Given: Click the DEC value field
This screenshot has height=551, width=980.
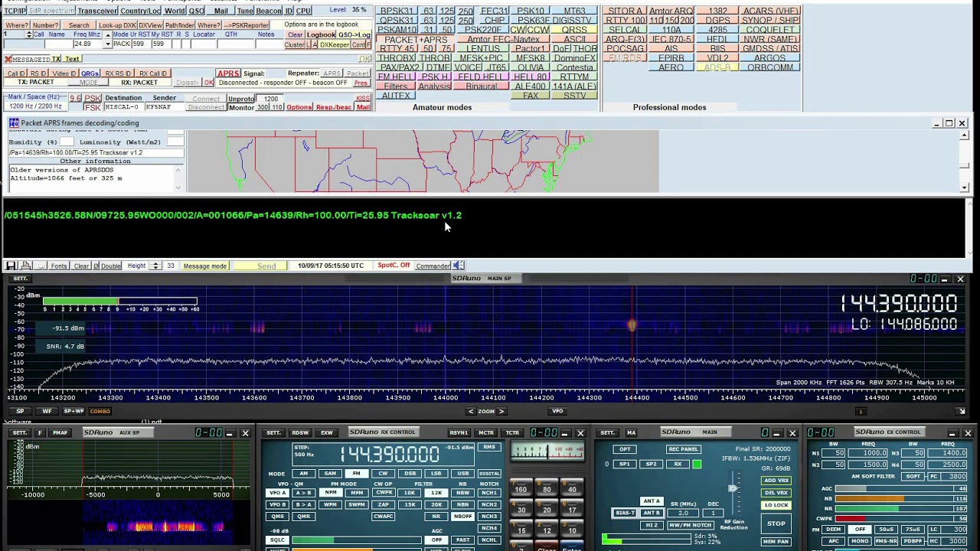Looking at the screenshot, I should point(713,513).
